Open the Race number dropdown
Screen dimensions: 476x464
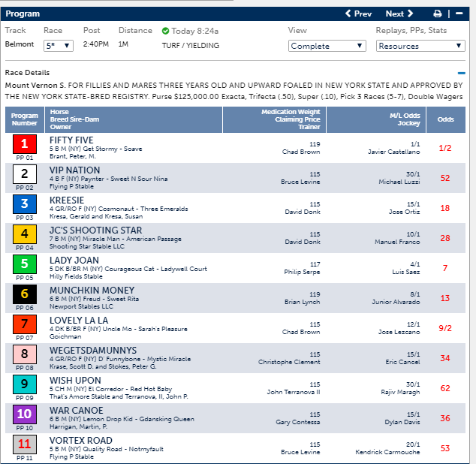(x=59, y=46)
